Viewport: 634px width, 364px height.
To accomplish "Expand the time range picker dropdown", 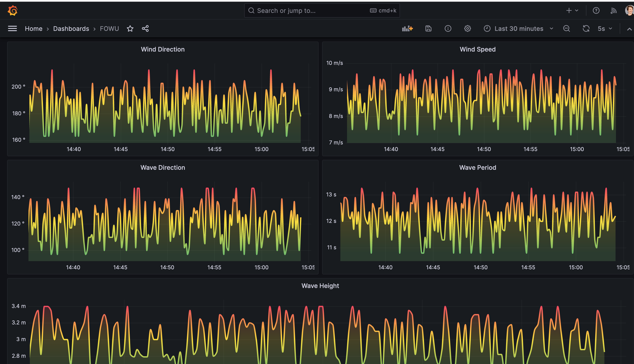I will pyautogui.click(x=551, y=28).
